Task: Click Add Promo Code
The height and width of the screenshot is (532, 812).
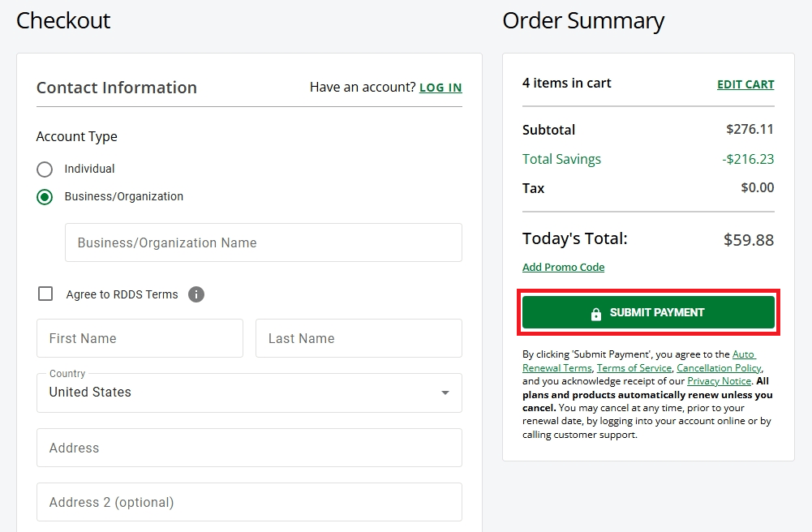Action: (563, 268)
